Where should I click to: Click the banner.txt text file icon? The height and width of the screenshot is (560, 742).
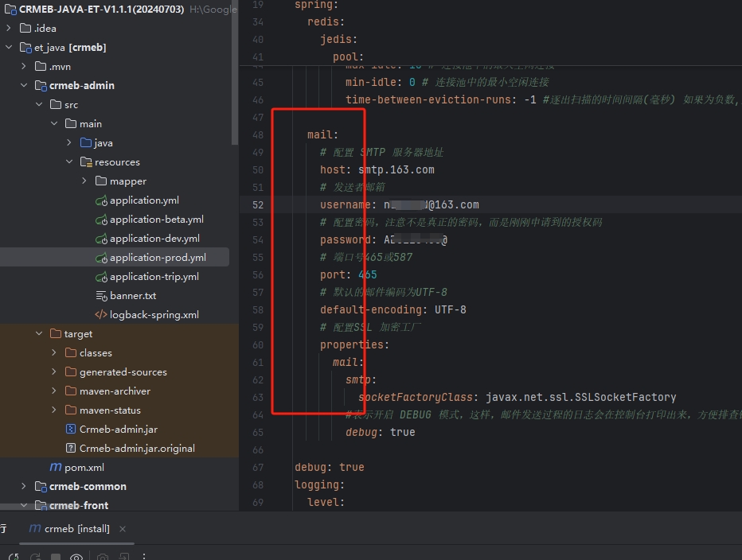(x=101, y=296)
